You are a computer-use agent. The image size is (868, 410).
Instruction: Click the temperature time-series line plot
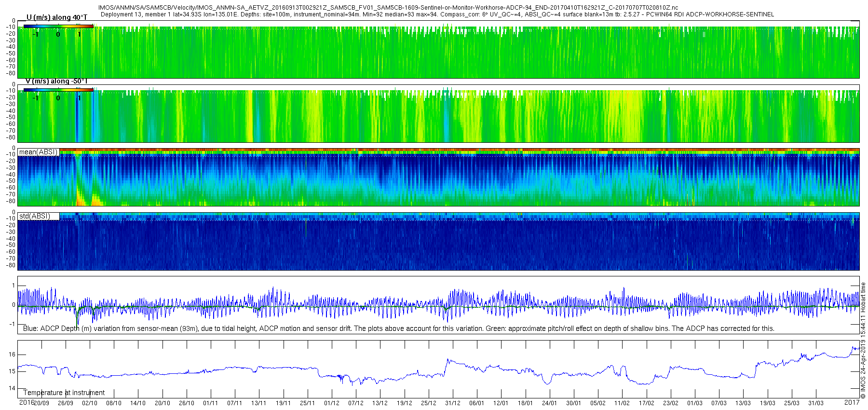(438, 369)
